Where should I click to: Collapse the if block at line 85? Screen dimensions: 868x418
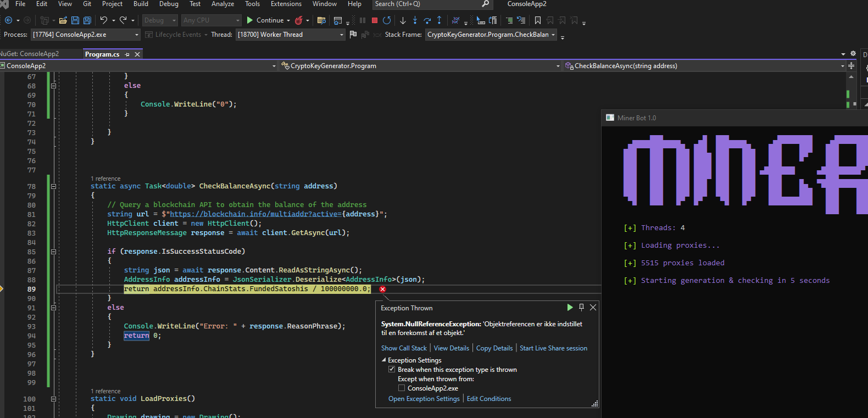pyautogui.click(x=53, y=252)
